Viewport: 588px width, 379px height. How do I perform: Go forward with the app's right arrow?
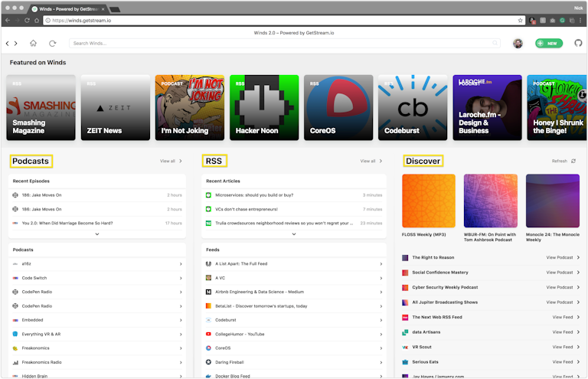(16, 44)
